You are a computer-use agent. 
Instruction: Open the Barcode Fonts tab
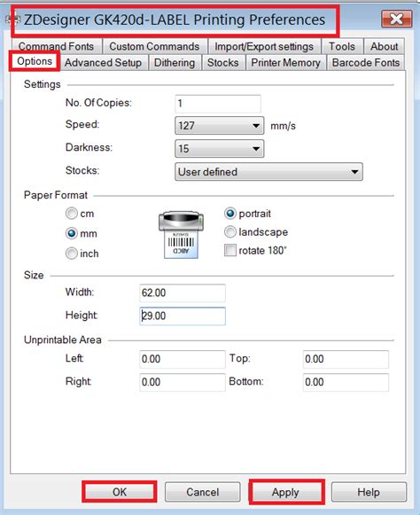(366, 63)
